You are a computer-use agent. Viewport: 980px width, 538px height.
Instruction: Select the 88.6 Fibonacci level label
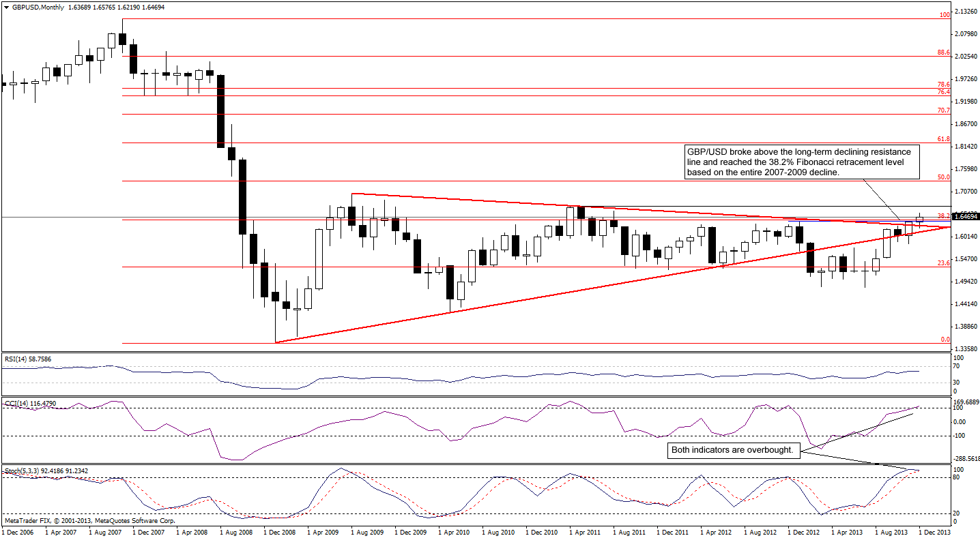click(944, 53)
